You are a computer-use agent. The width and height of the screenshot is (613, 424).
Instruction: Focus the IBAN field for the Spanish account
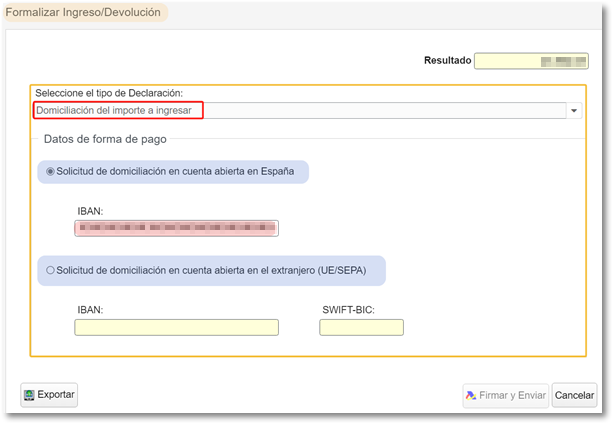pyautogui.click(x=177, y=229)
